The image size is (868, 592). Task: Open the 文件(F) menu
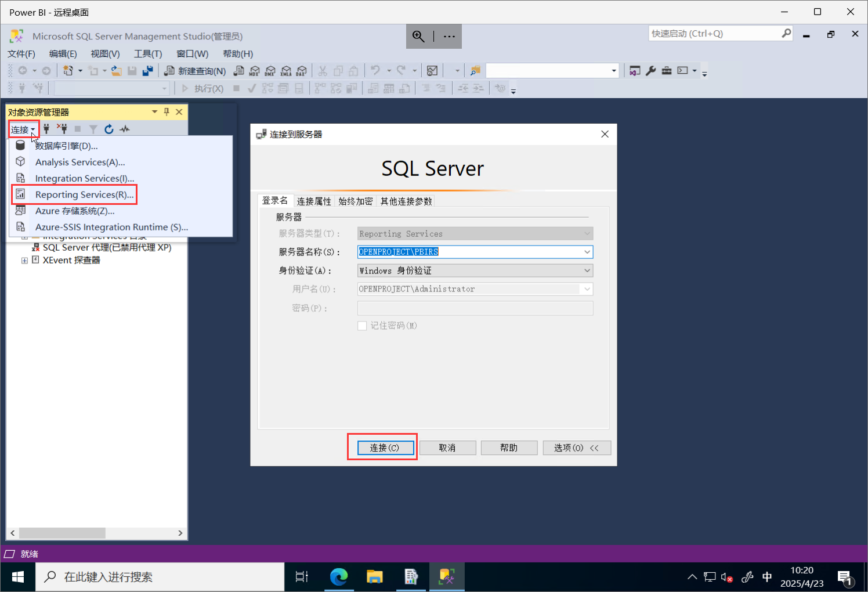[21, 54]
